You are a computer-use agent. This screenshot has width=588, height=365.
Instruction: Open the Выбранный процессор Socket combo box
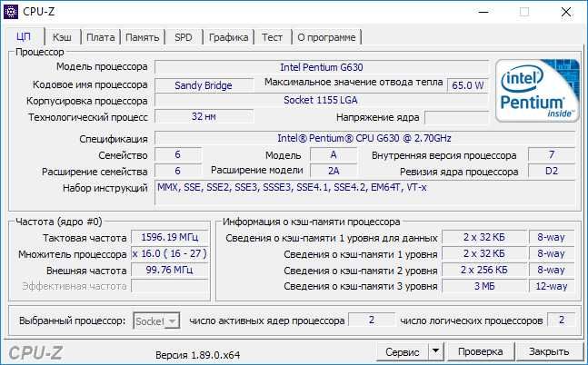(156, 321)
